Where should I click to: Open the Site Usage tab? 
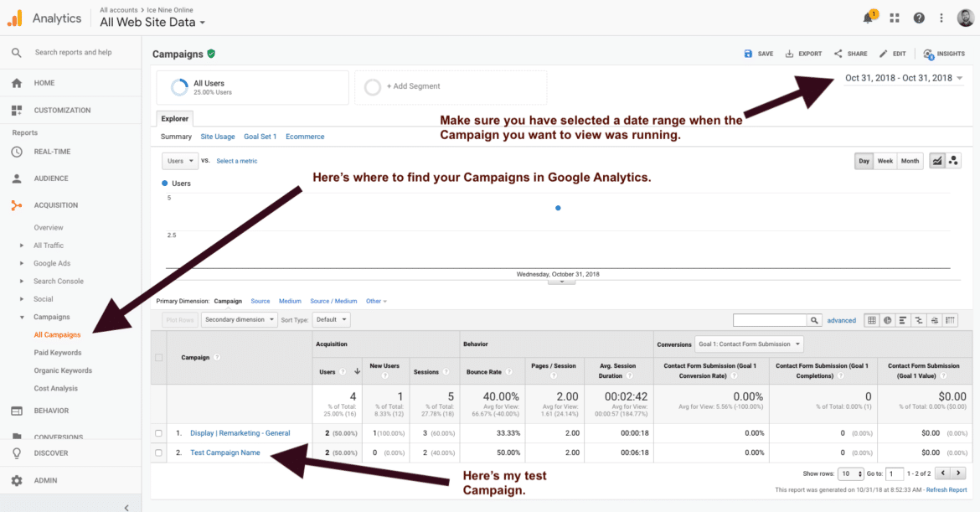218,136
